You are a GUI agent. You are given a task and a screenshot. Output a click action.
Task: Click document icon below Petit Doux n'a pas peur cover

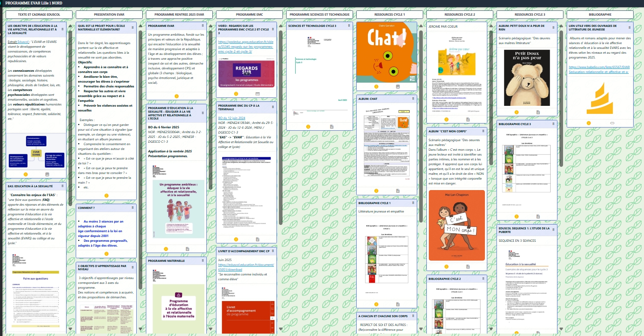tap(538, 112)
